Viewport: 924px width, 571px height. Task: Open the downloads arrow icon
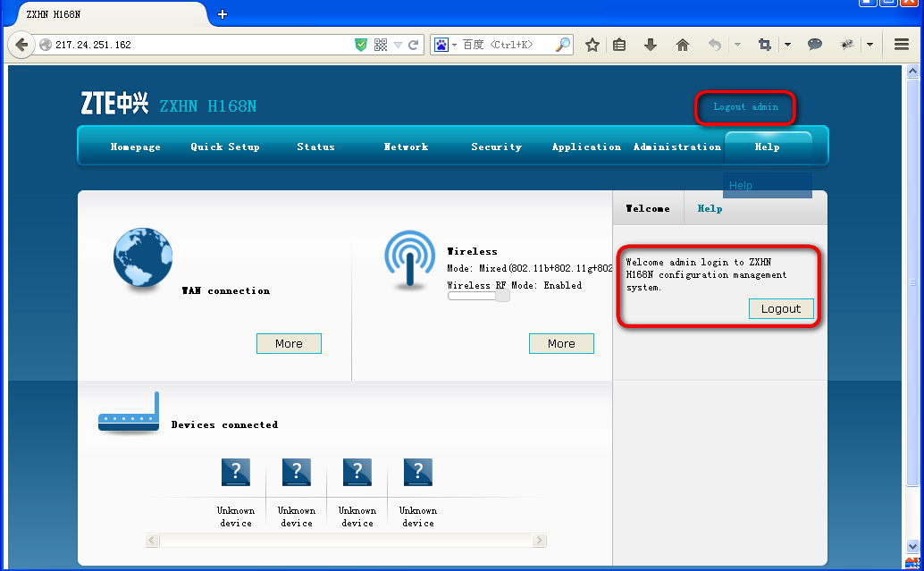coord(650,45)
